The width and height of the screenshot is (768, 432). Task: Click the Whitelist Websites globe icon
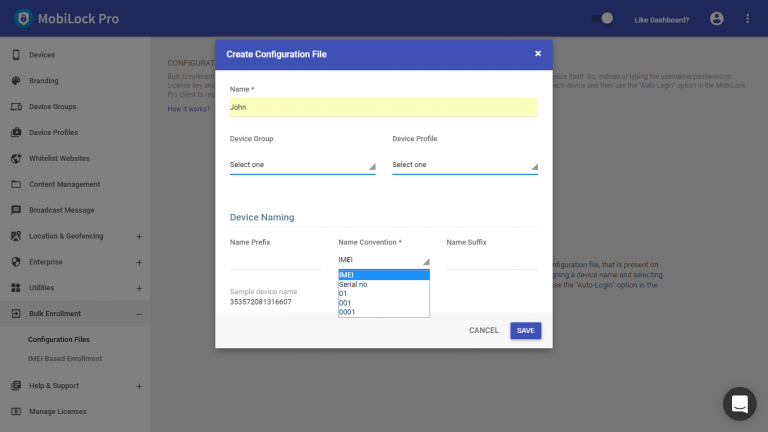pyautogui.click(x=16, y=158)
